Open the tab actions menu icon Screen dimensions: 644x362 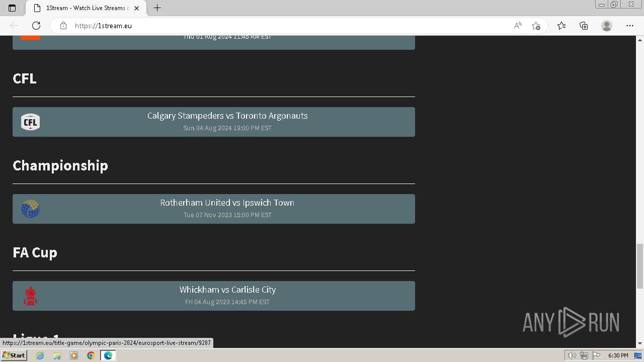click(x=12, y=8)
